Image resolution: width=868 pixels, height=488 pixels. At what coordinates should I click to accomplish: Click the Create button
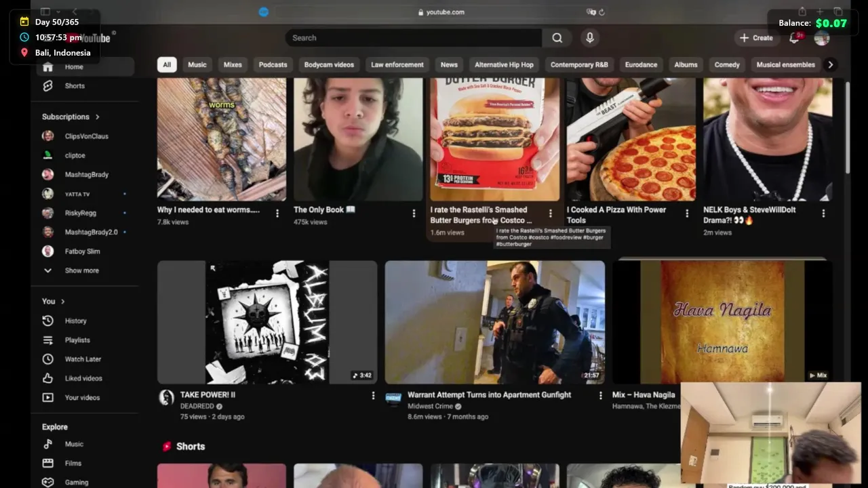tap(756, 38)
